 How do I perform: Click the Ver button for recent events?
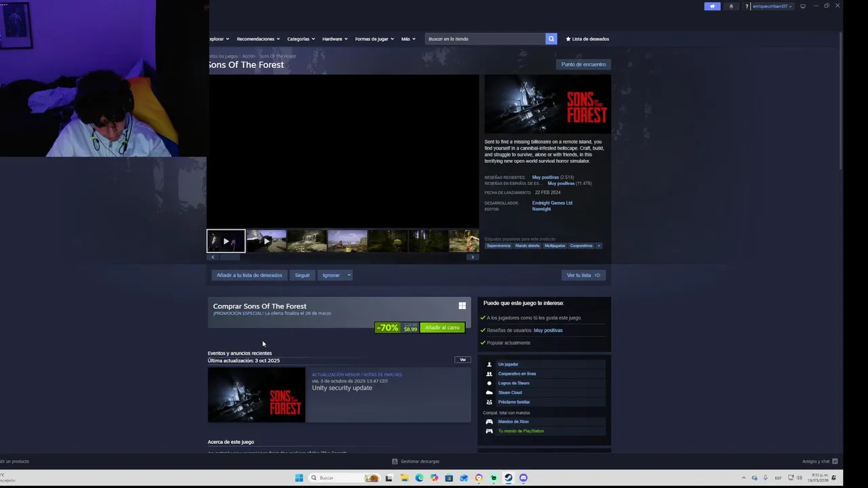click(462, 359)
